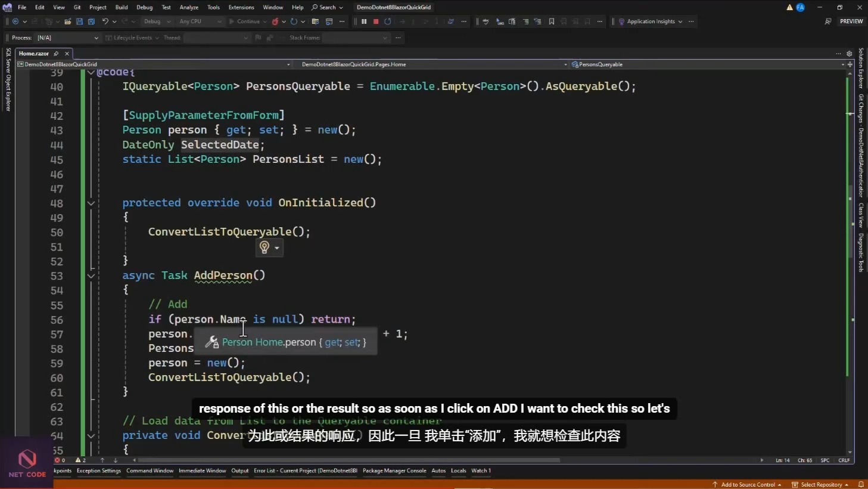The width and height of the screenshot is (868, 489).
Task: Pin the Home.razor tab
Action: click(56, 54)
